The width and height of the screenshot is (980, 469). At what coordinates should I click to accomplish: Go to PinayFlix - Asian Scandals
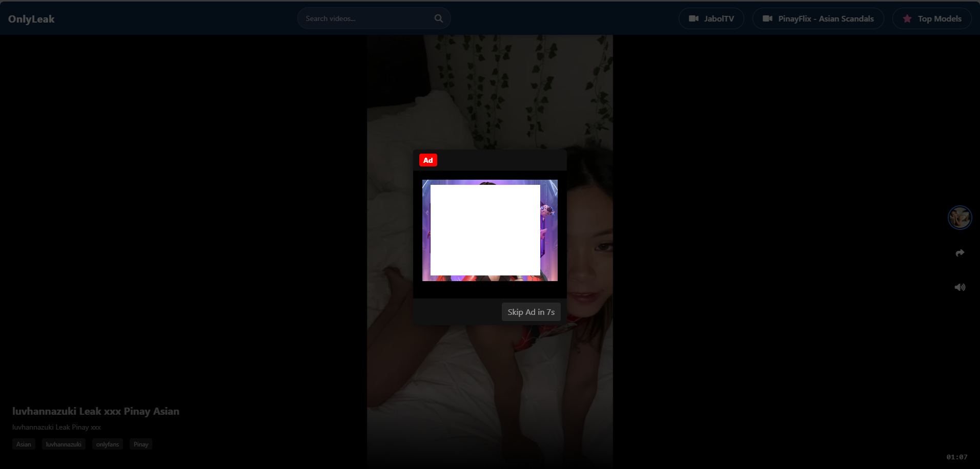pos(818,18)
